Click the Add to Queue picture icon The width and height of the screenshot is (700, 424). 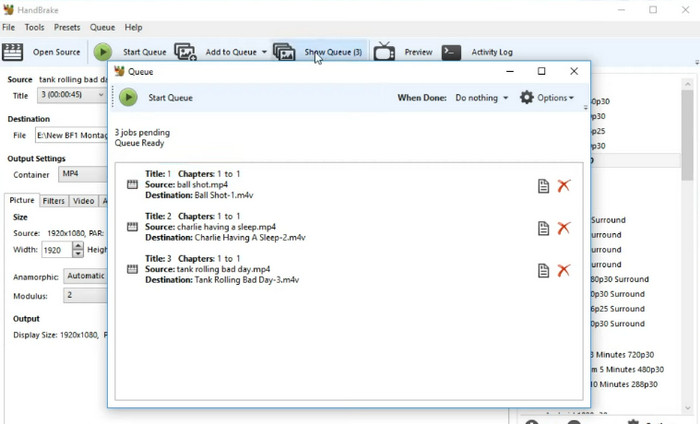pyautogui.click(x=185, y=52)
